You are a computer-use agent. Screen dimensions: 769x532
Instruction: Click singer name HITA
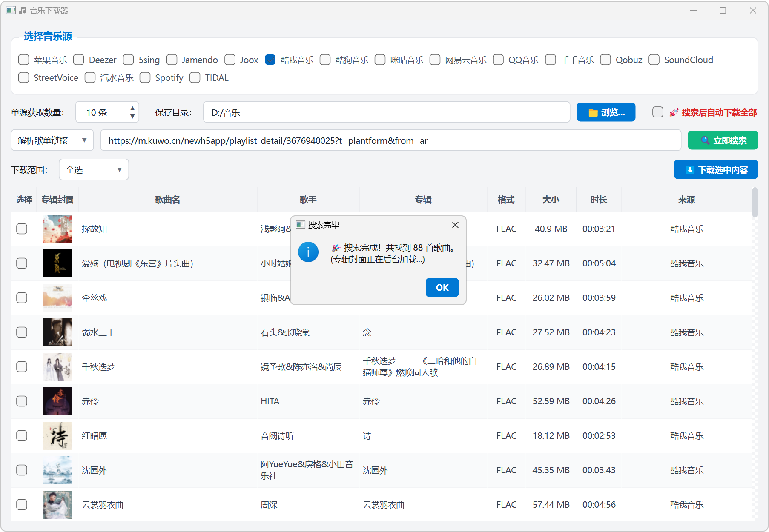[x=270, y=401]
